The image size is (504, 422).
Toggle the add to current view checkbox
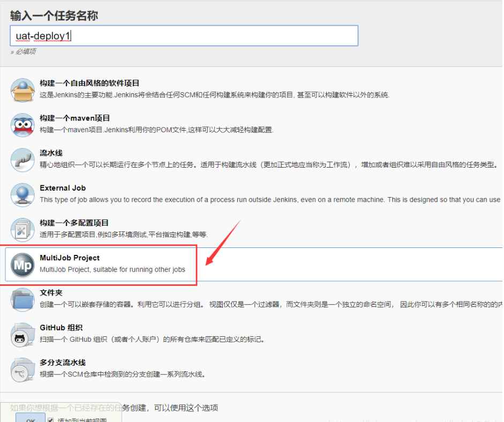coord(50,420)
